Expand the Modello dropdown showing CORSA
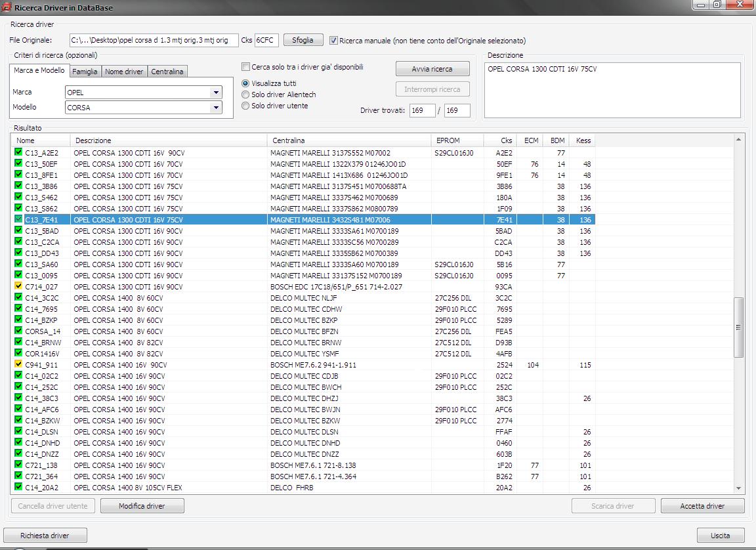The height and width of the screenshot is (550, 756). 216,107
